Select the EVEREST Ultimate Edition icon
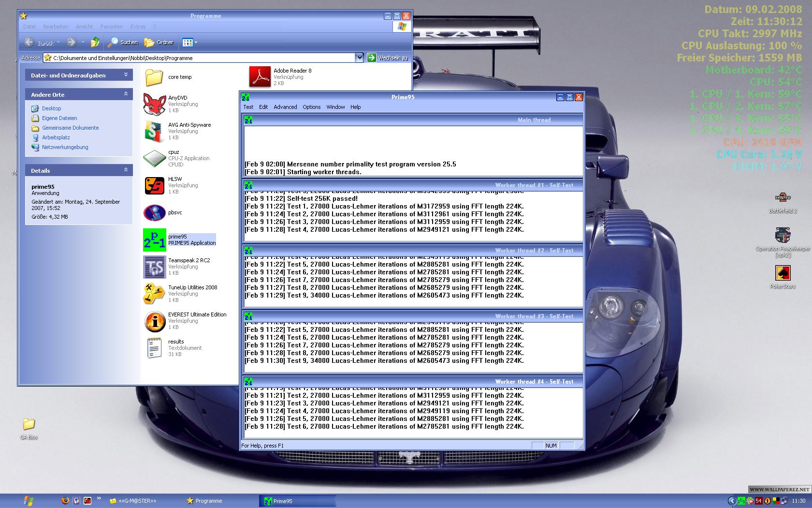 pyautogui.click(x=154, y=321)
